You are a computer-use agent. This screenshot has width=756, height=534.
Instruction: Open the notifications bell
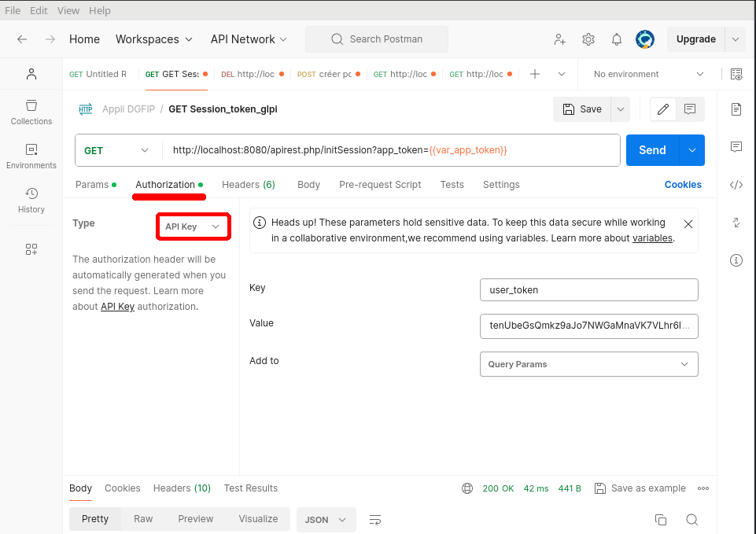click(617, 39)
